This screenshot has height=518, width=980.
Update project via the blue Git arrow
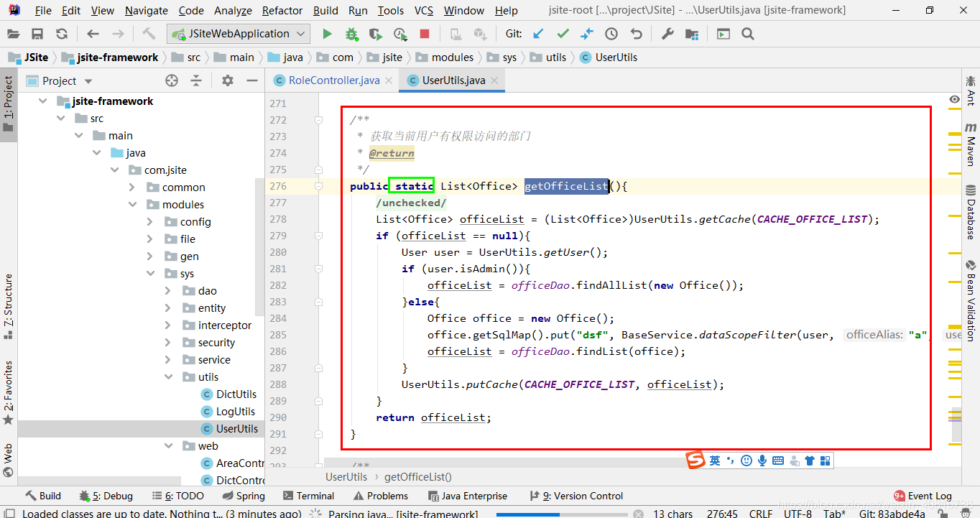point(538,34)
